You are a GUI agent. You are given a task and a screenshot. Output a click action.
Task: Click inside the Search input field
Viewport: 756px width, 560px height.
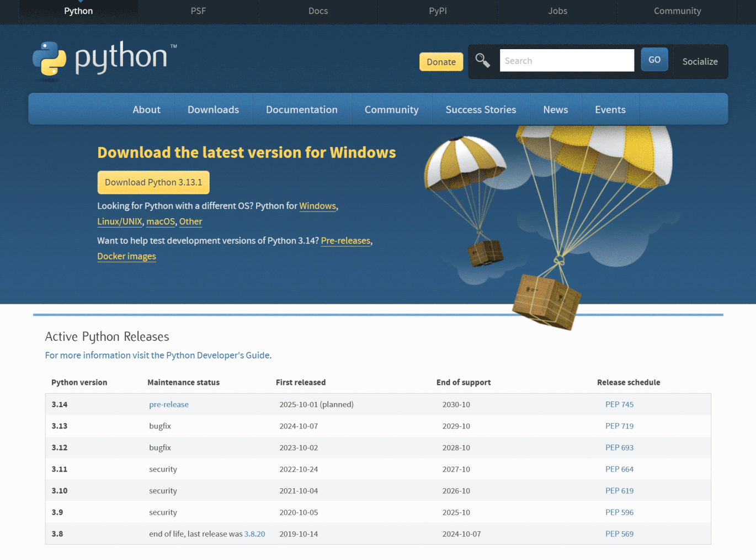(x=567, y=60)
